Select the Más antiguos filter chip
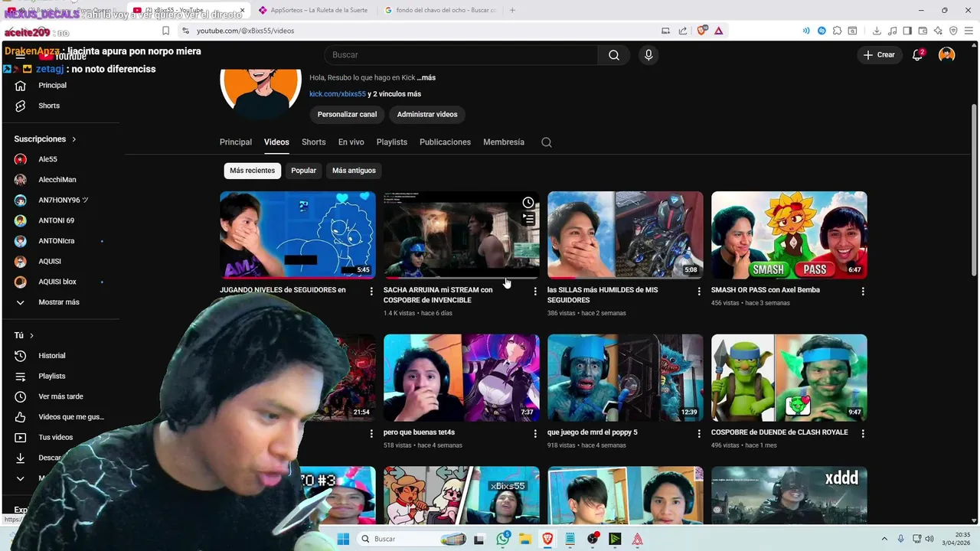 354,171
